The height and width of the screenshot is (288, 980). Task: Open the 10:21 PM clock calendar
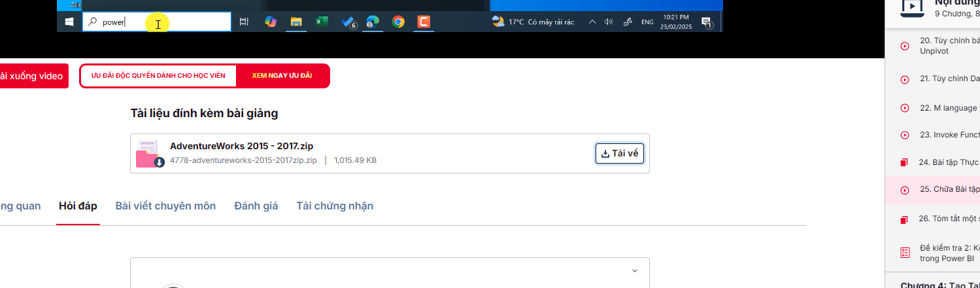coord(675,22)
